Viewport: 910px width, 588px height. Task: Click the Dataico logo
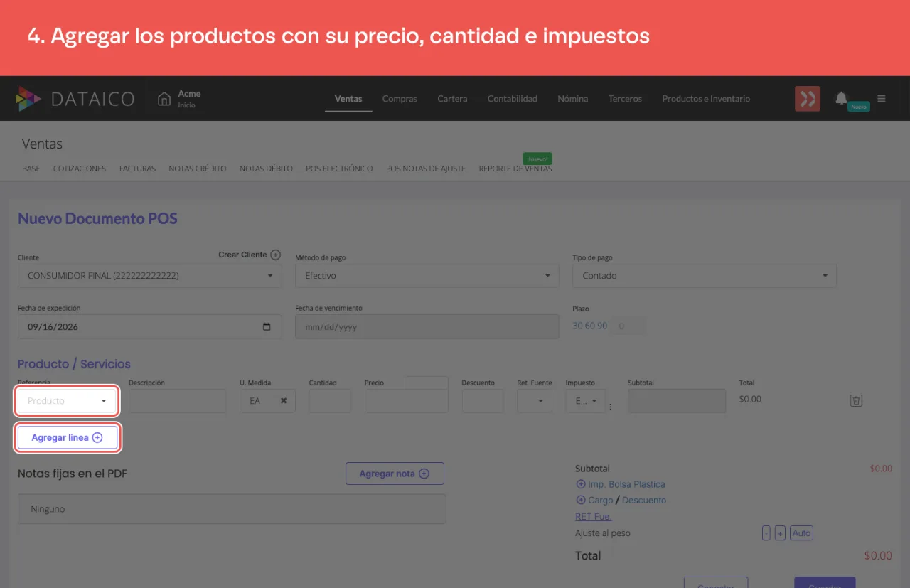pos(75,99)
